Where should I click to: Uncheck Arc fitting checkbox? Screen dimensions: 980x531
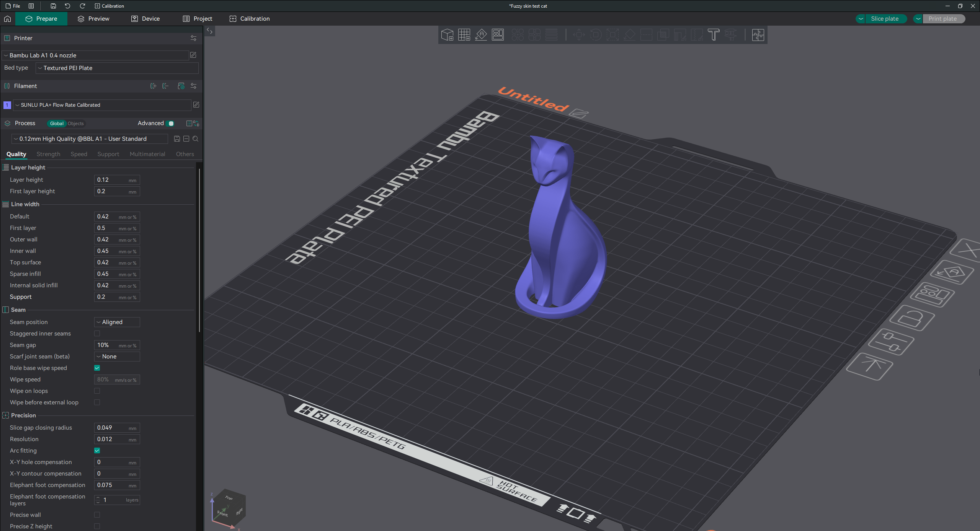97,451
